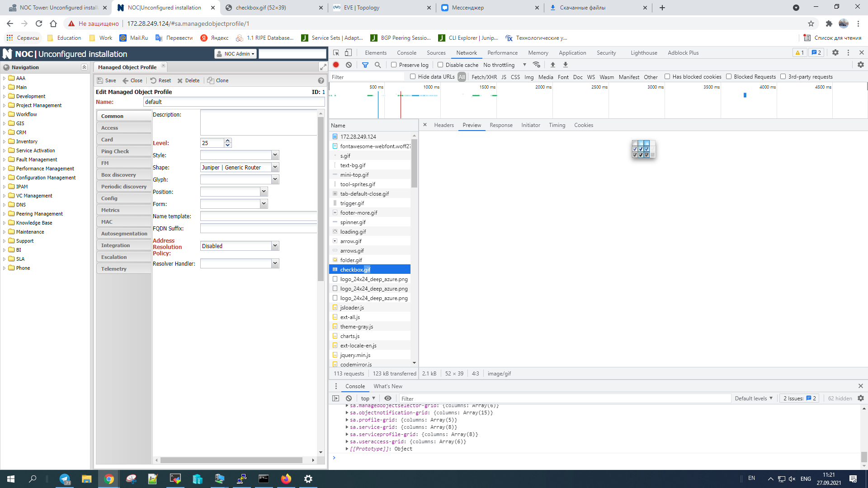Toggle Has blocked cookies checkbox
The height and width of the screenshot is (488, 868).
click(667, 76)
